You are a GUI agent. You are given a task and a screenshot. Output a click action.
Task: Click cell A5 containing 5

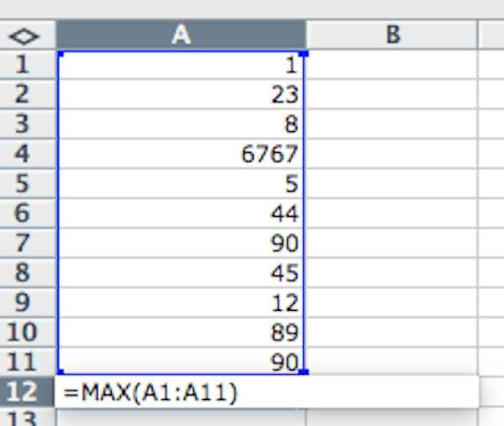(181, 183)
